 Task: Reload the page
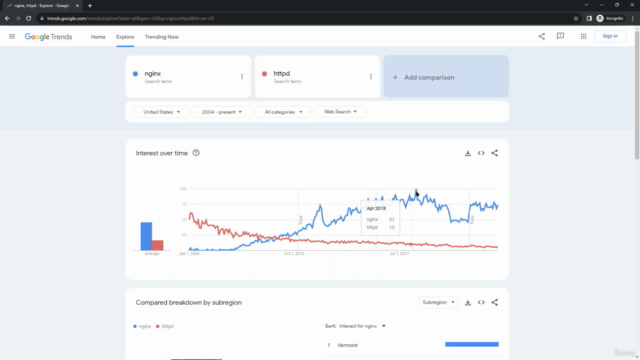click(29, 18)
